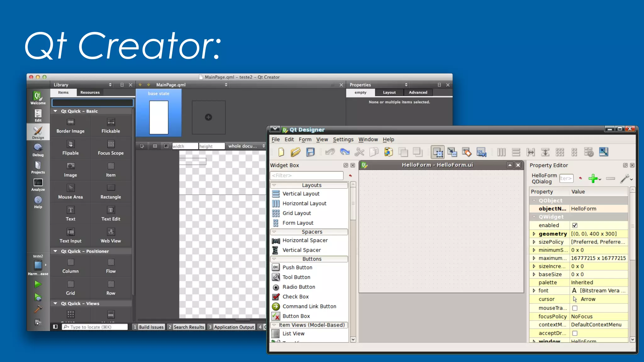Collapse the Buttons group in Widget Box

point(274,259)
